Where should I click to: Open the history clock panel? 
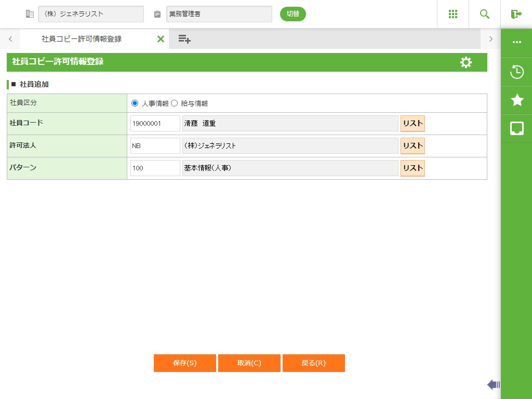click(517, 72)
